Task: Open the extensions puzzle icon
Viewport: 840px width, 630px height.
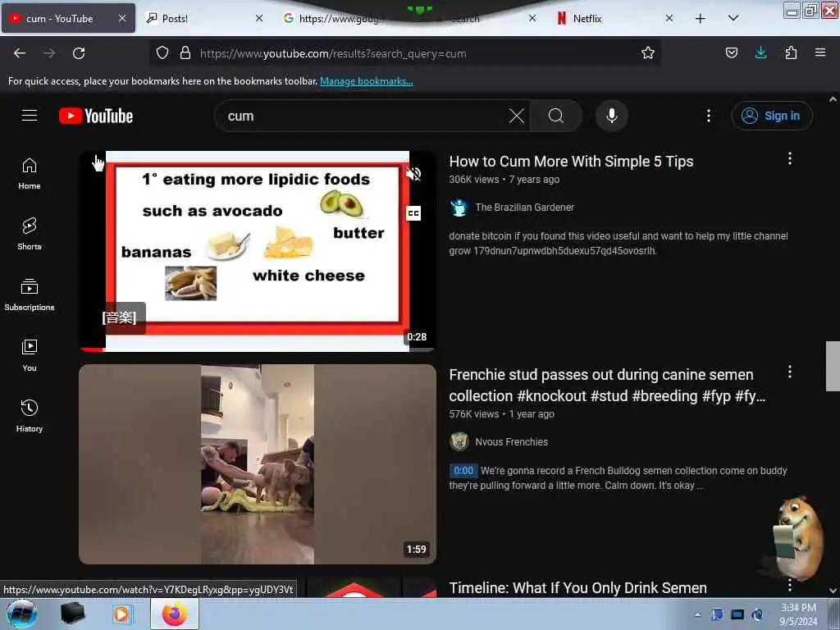Action: (791, 53)
